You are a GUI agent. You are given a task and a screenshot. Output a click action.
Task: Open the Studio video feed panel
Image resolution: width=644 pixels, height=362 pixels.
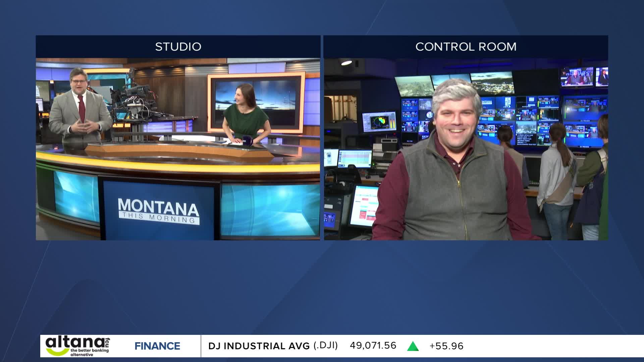click(x=178, y=149)
